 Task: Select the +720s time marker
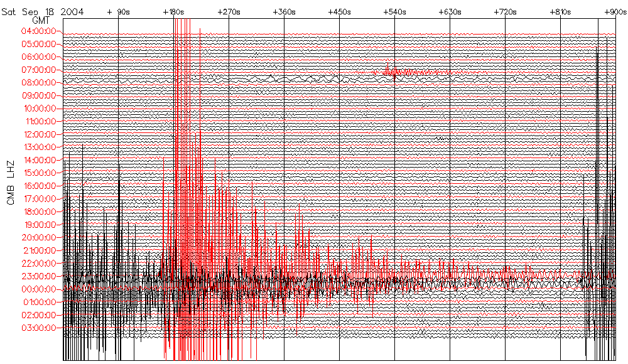pyautogui.click(x=506, y=12)
